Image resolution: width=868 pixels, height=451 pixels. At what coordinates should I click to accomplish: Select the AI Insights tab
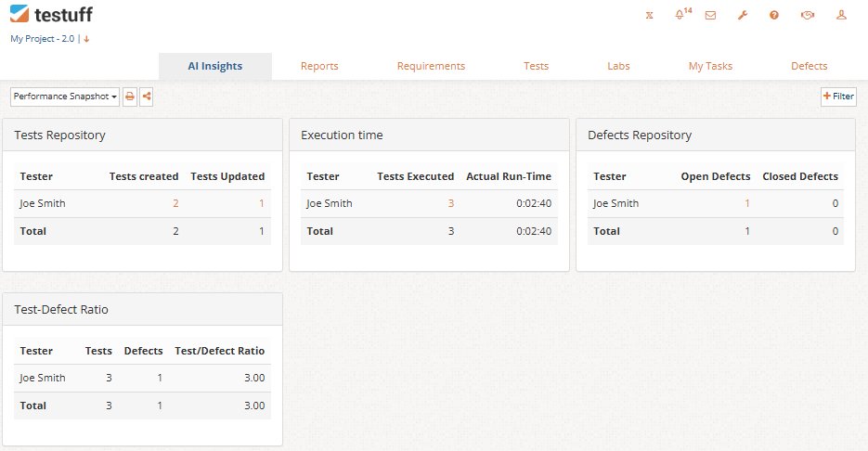coord(214,66)
